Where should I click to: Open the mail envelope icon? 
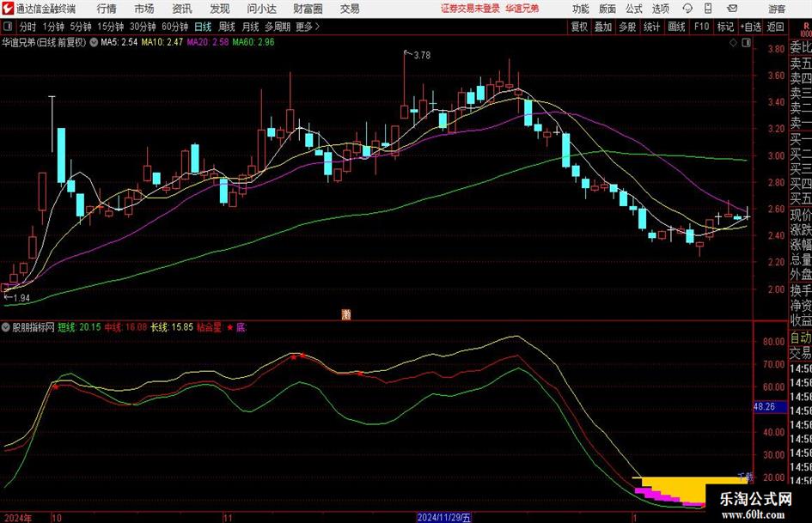(732, 9)
